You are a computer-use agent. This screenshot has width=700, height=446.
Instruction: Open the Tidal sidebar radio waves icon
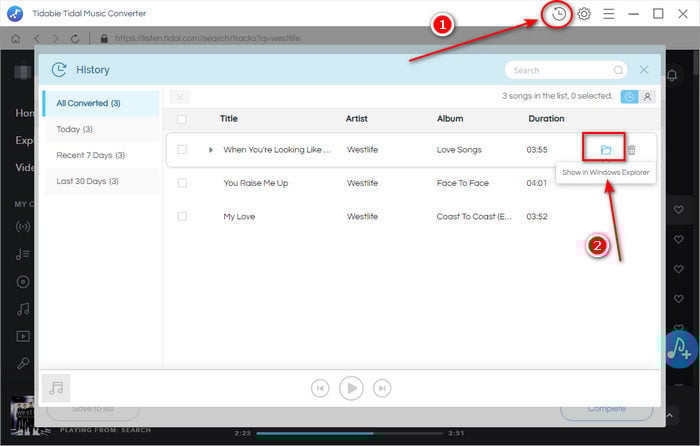click(x=23, y=227)
